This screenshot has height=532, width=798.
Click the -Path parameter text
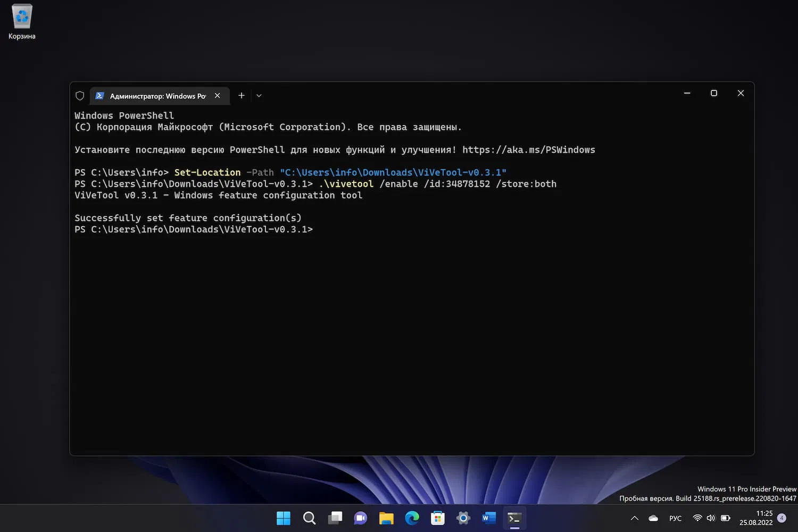[260, 172]
